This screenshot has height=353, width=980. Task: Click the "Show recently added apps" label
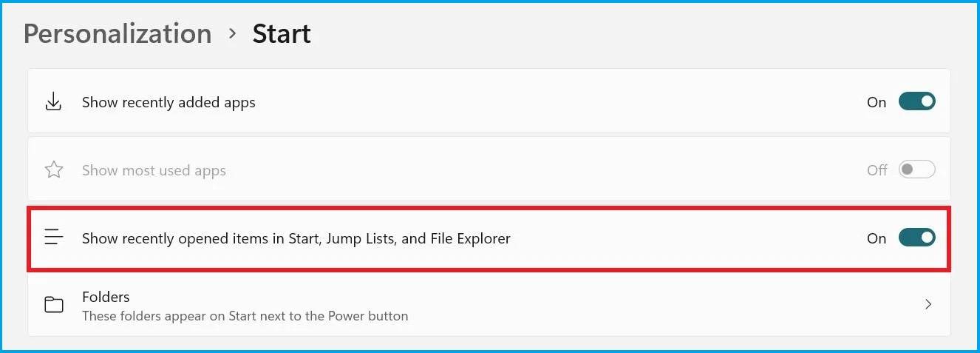[169, 102]
